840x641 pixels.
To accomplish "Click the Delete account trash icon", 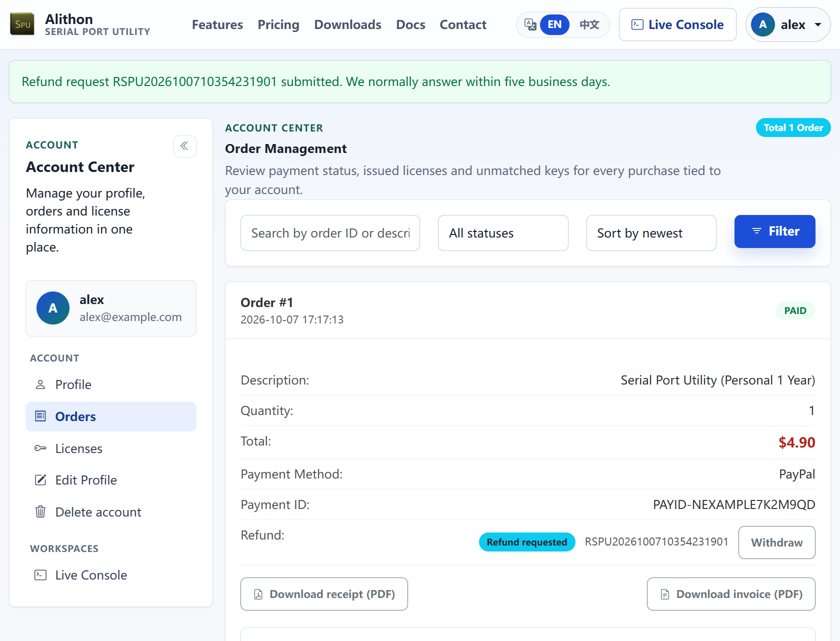I will pyautogui.click(x=40, y=512).
